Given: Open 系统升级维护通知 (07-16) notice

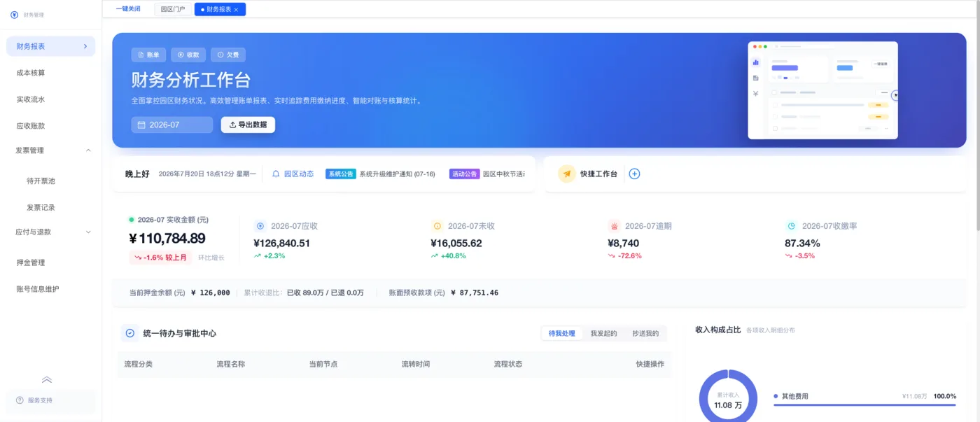Looking at the screenshot, I should click(x=397, y=174).
